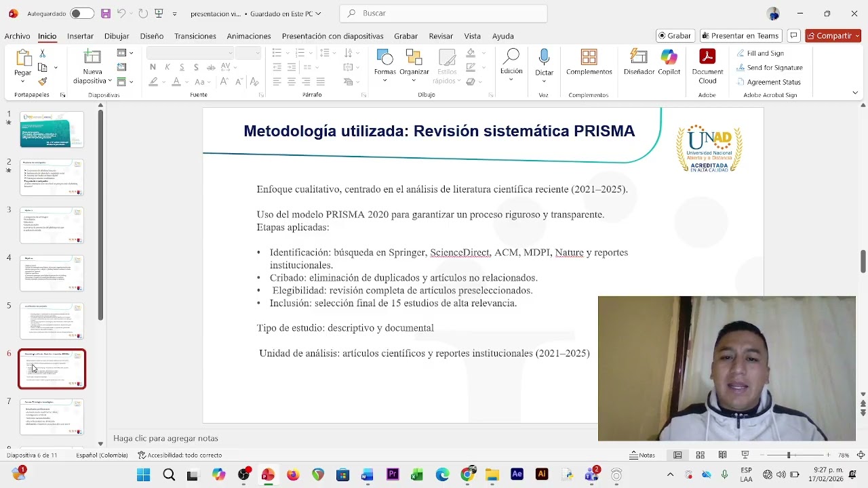Open the Compartir dropdown arrow
The width and height of the screenshot is (868, 488).
click(x=857, y=36)
